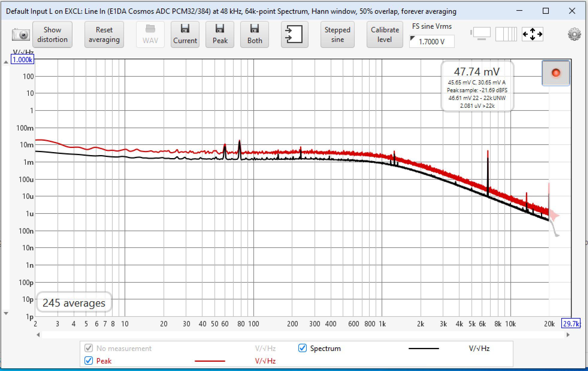Save Both traces with disk icon

(255, 34)
